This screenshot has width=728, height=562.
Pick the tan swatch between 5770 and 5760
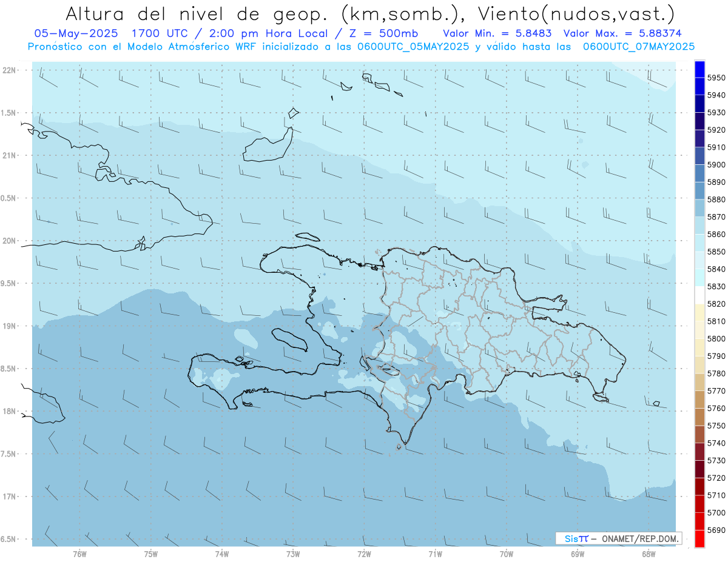pyautogui.click(x=699, y=400)
